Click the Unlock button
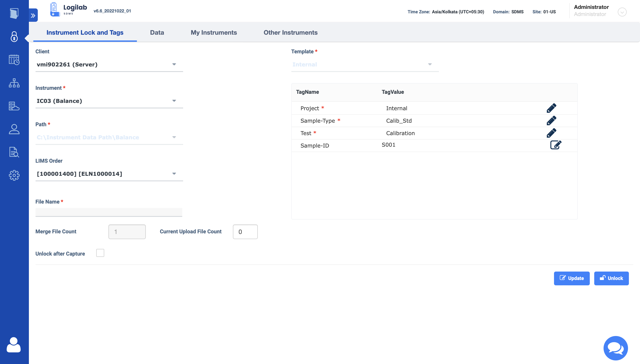This screenshot has width=640, height=364. coord(611,278)
